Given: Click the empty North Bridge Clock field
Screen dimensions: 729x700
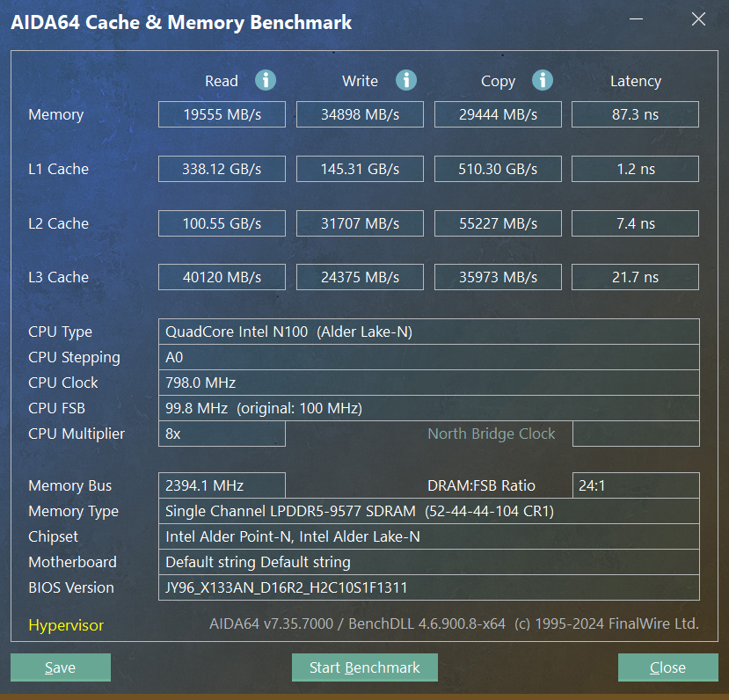Looking at the screenshot, I should [x=636, y=434].
